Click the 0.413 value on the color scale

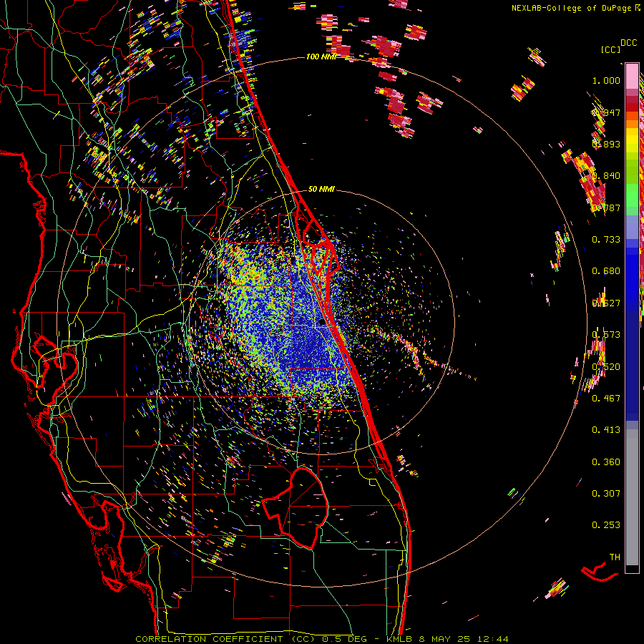click(x=606, y=430)
